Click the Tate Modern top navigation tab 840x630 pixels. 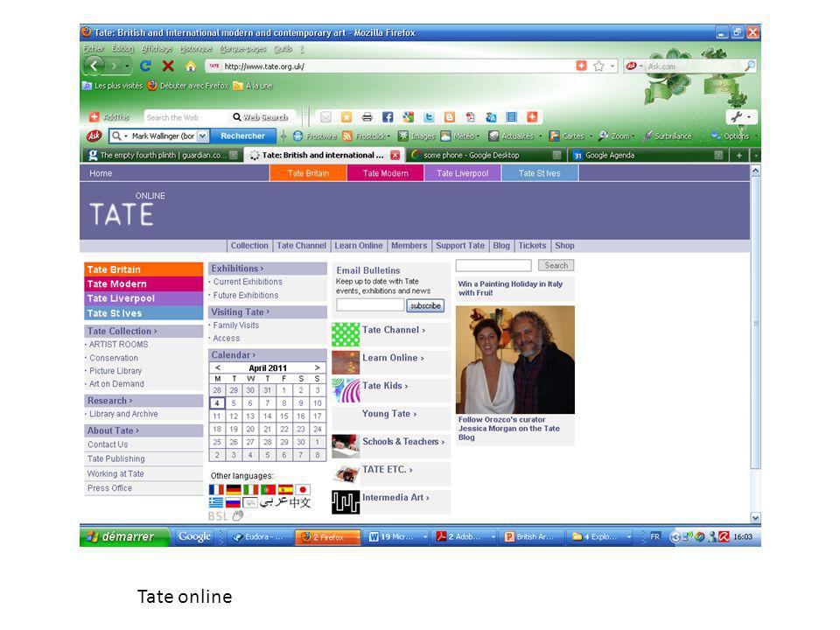click(385, 173)
